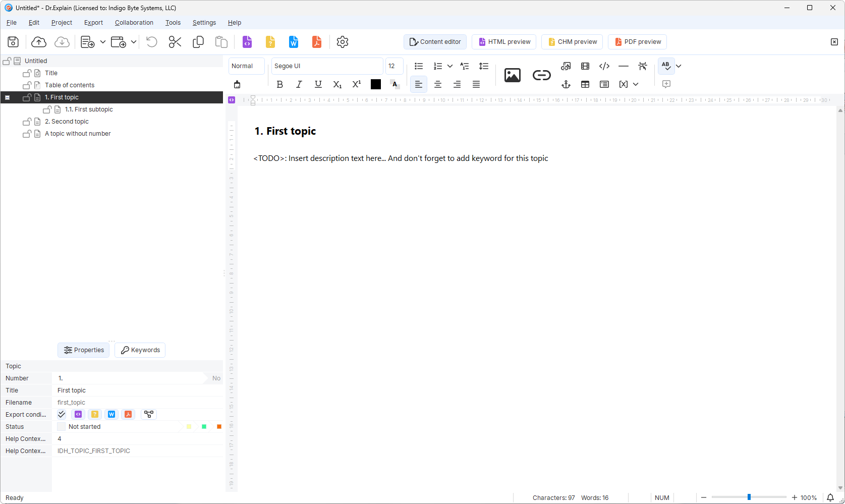Export to HTML via purple toolbar icon
Viewport: 845px width, 504px height.
pyautogui.click(x=247, y=42)
